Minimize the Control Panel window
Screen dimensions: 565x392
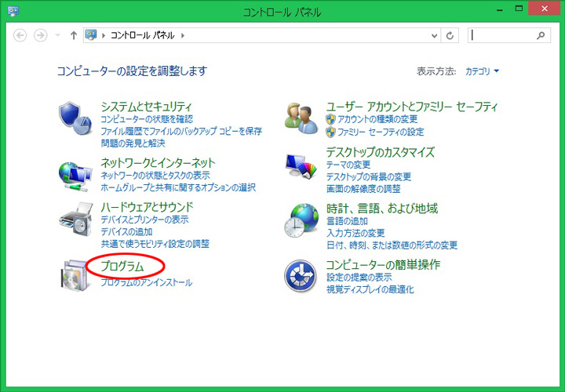[x=499, y=9]
